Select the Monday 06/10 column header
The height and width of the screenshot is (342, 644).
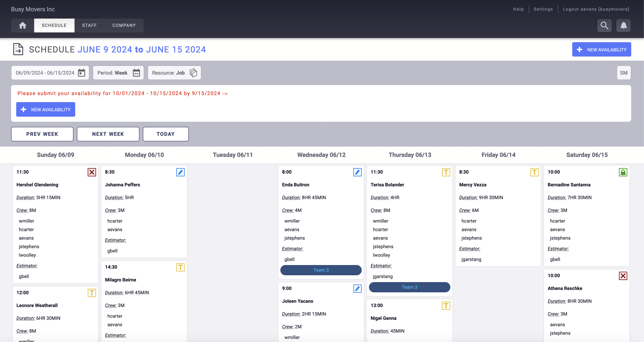click(144, 155)
